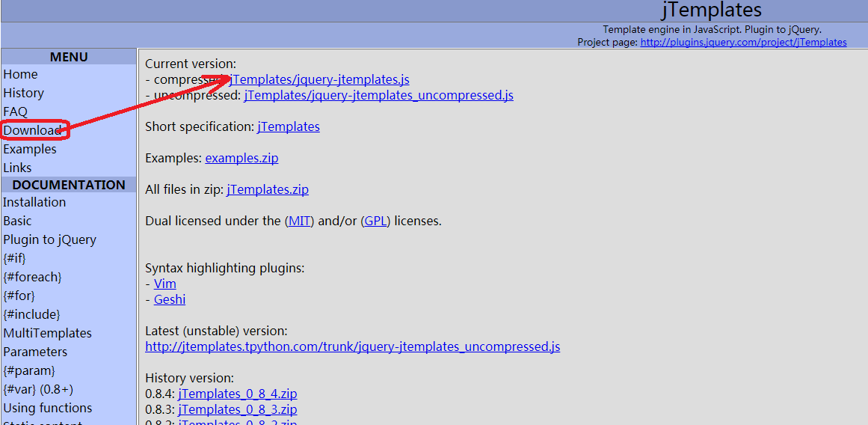Follow the plugins.jquery.com project page link
This screenshot has height=425, width=868.
click(x=743, y=42)
